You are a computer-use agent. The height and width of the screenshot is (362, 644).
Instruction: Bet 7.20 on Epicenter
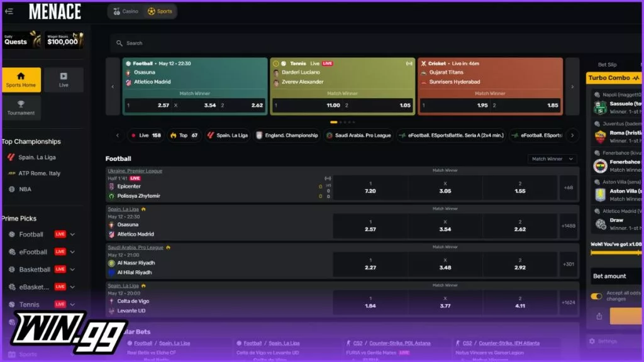[x=370, y=187]
